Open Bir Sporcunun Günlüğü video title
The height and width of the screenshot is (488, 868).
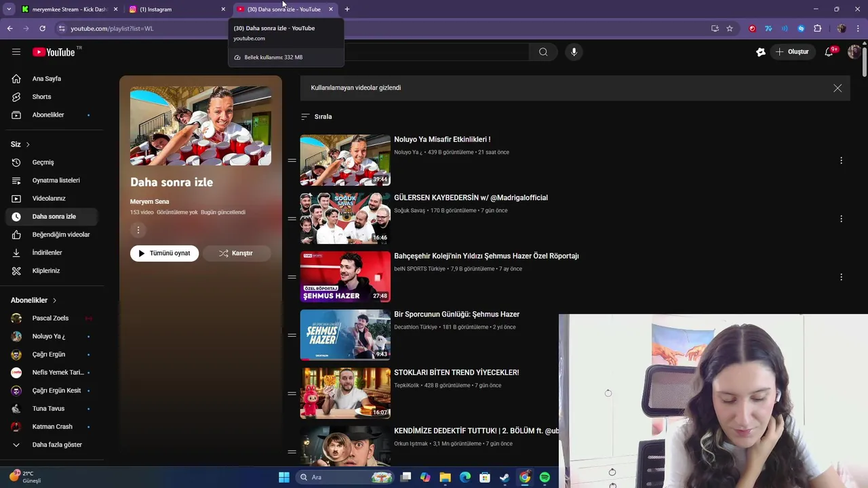coord(456,314)
